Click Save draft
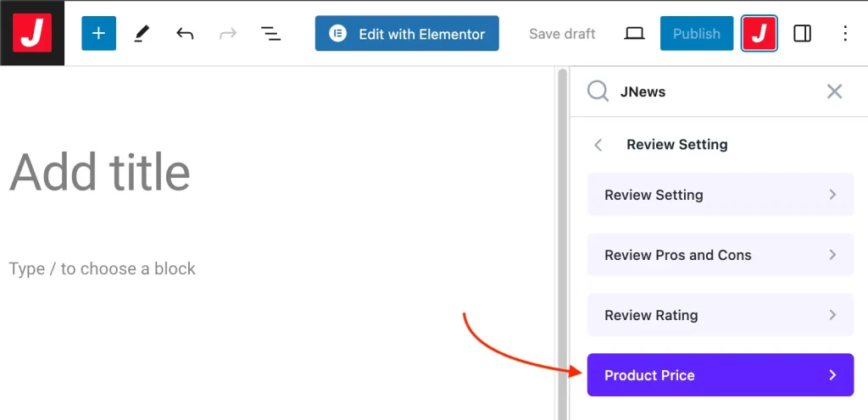868x420 pixels. 562,34
